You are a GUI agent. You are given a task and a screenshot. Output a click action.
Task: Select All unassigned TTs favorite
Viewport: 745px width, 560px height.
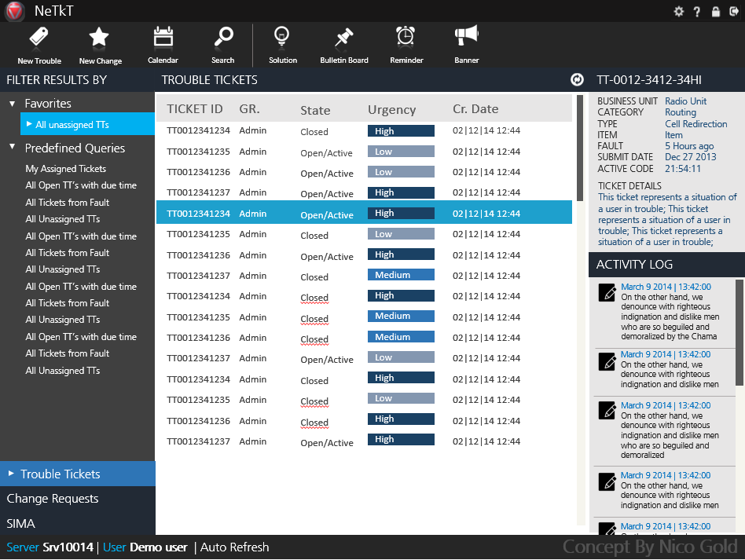pos(87,124)
